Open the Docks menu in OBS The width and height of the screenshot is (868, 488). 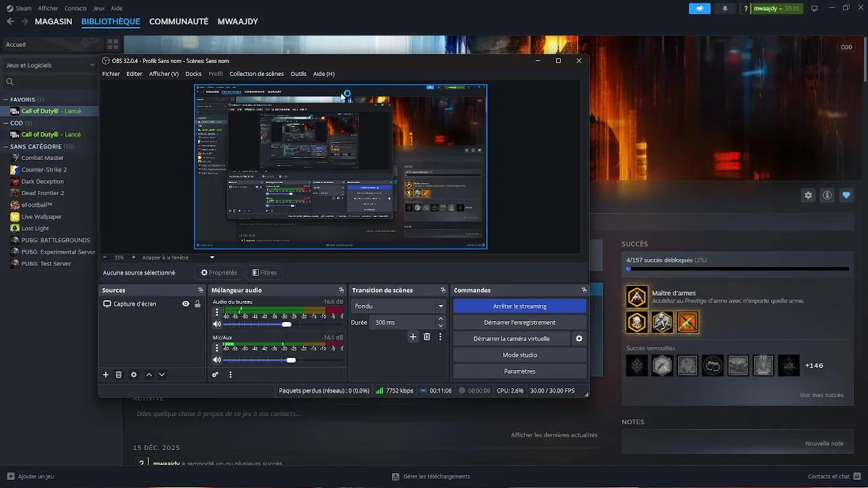[x=193, y=74]
